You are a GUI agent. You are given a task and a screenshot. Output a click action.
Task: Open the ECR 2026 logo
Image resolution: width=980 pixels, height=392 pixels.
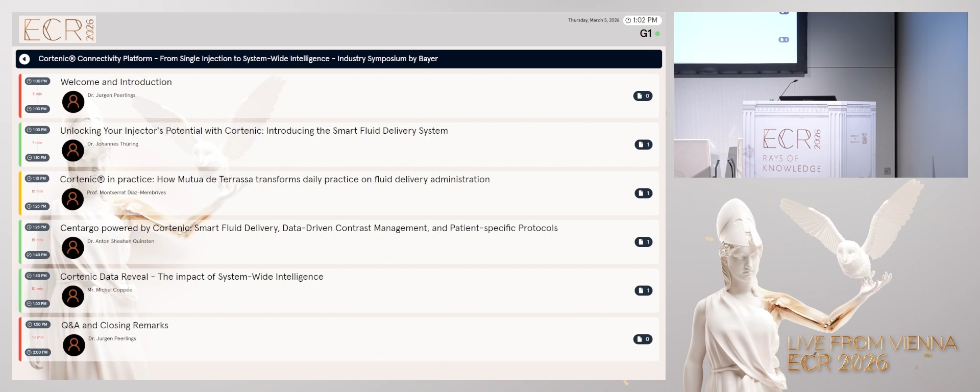pos(58,29)
